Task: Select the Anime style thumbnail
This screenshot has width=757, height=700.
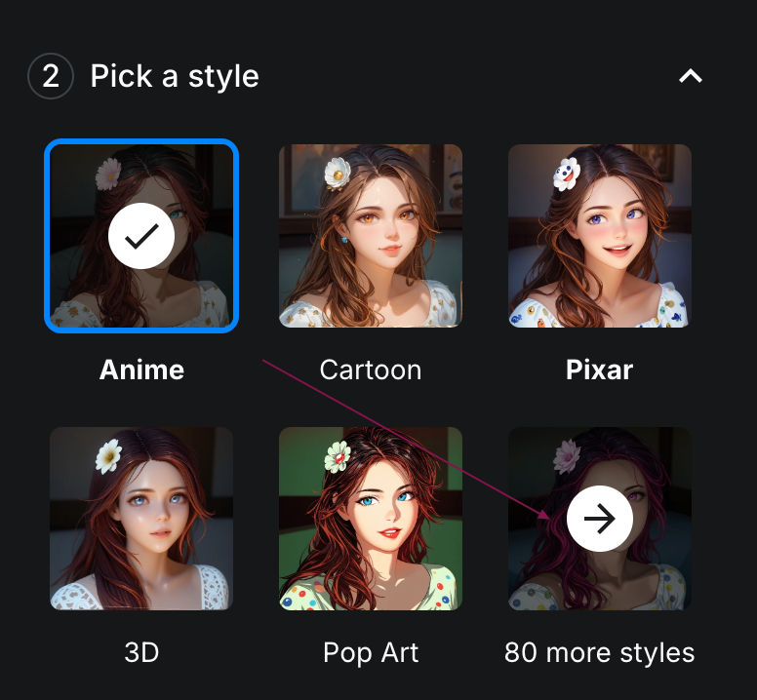Action: 141,236
